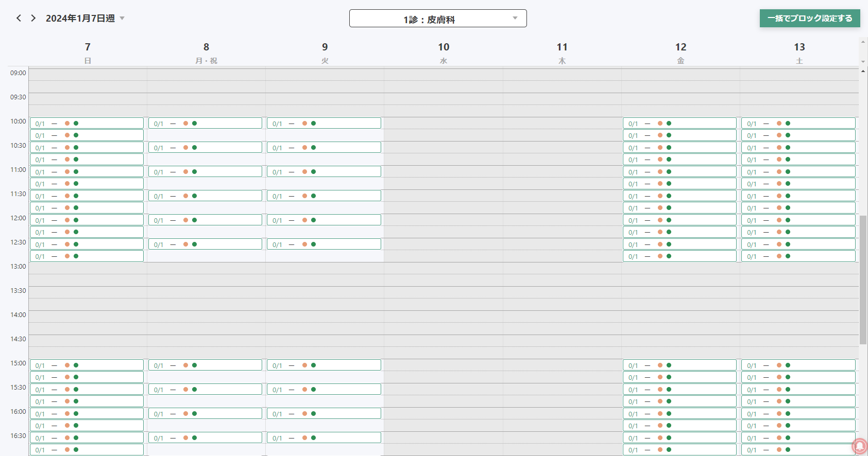This screenshot has height=456, width=868.
Task: Click green dot in Tuesday 10:30 slot
Action: (313, 147)
